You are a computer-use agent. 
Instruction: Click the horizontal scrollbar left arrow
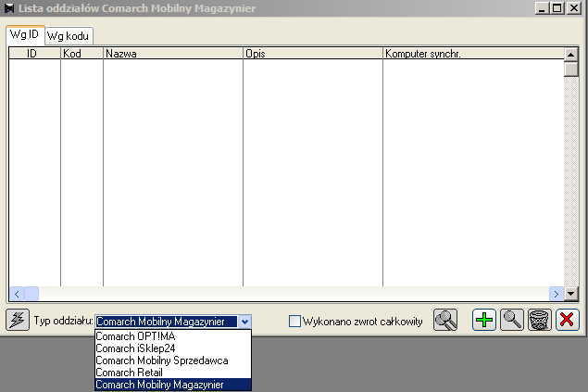point(17,294)
